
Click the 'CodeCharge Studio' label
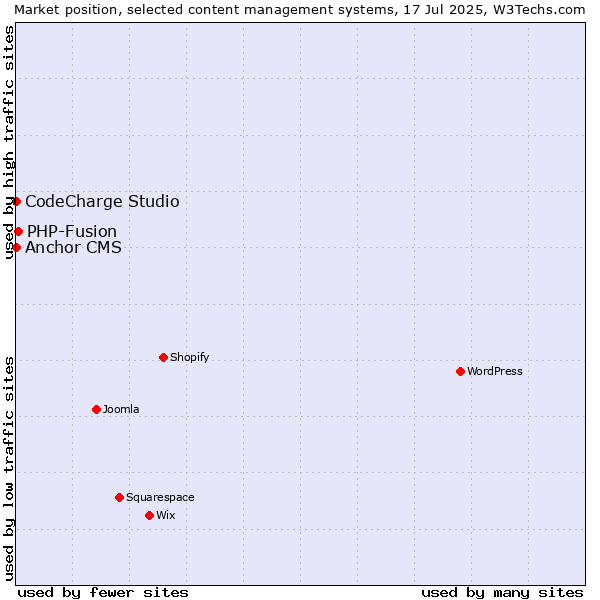coord(102,202)
